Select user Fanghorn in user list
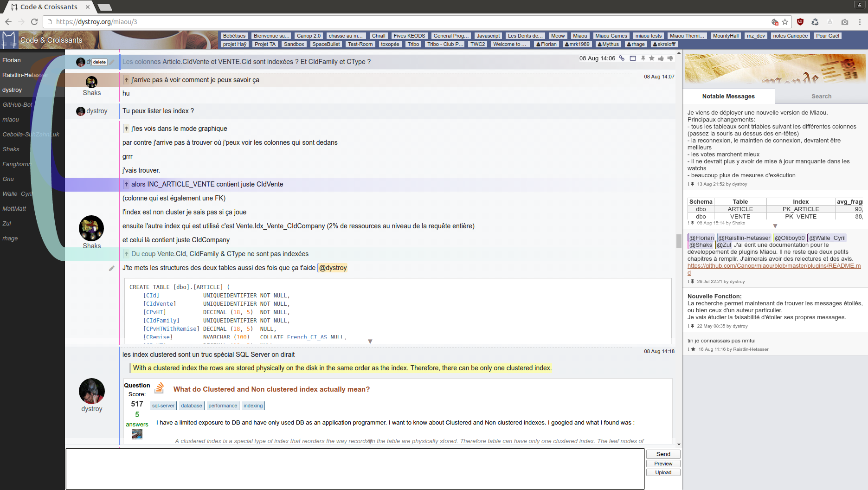The image size is (868, 490). [x=16, y=164]
